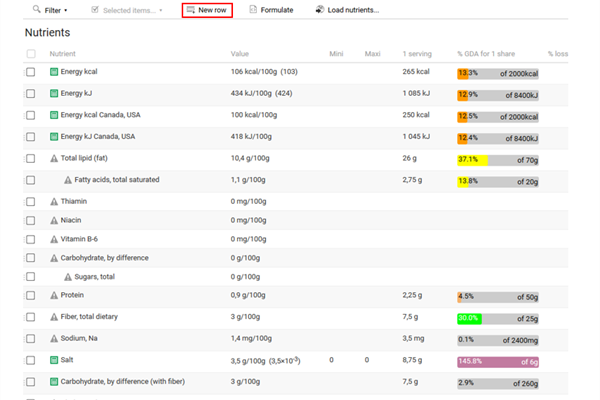Expand the Selected items dropdown

(161, 10)
